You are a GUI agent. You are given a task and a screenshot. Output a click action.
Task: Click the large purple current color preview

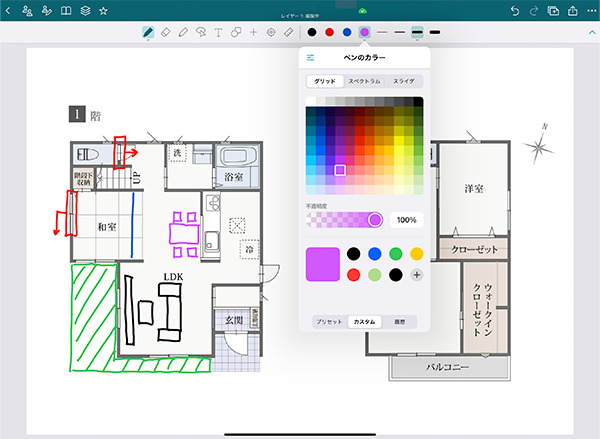(x=323, y=264)
